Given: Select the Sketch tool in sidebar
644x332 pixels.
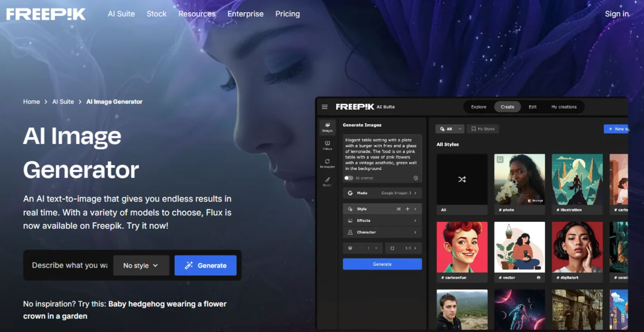Looking at the screenshot, I should [x=328, y=182].
